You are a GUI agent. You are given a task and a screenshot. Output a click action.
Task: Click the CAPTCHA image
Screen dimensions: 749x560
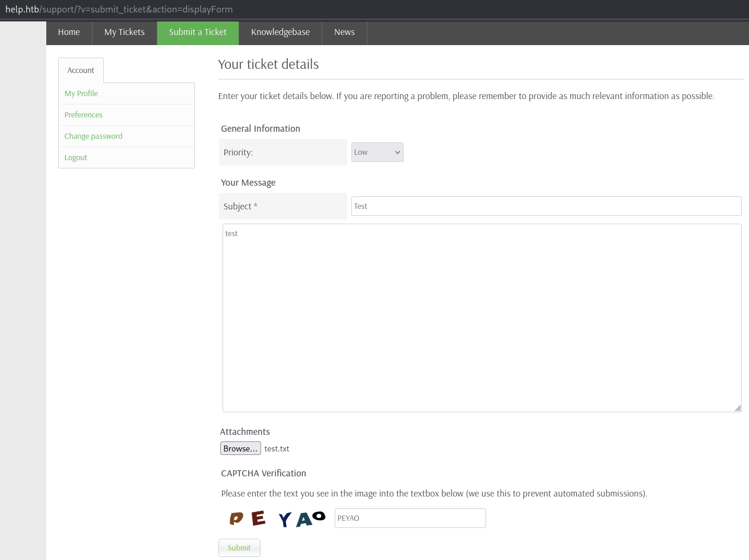pos(277,518)
